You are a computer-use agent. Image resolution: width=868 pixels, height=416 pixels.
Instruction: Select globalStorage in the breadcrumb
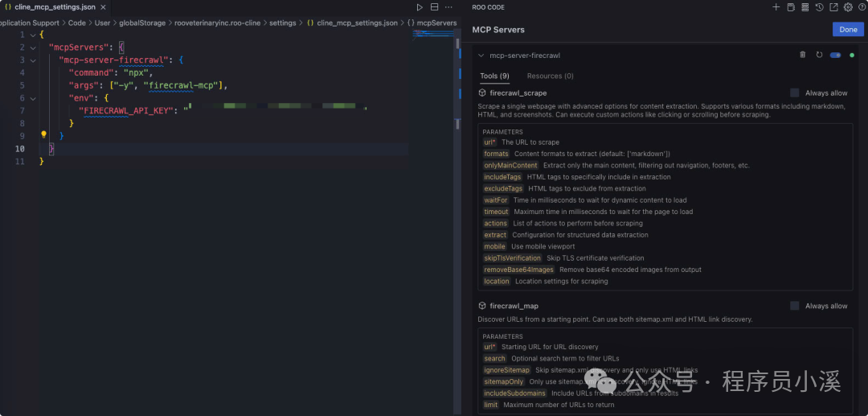[x=142, y=23]
